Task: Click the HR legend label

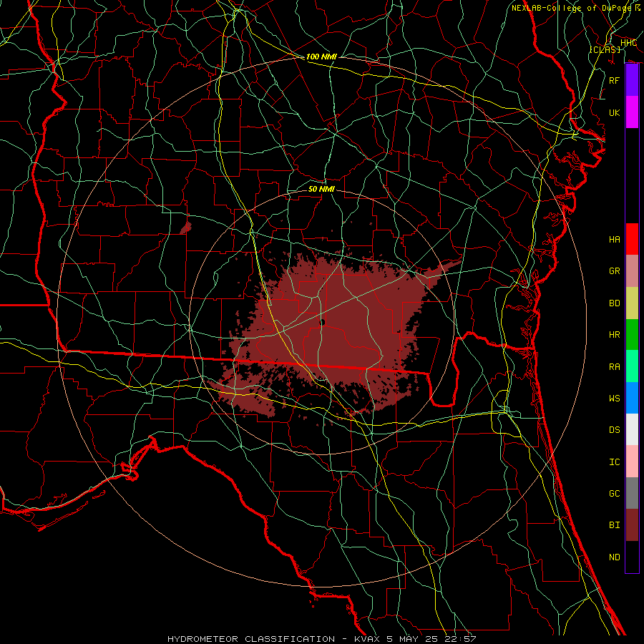Action: pos(615,335)
